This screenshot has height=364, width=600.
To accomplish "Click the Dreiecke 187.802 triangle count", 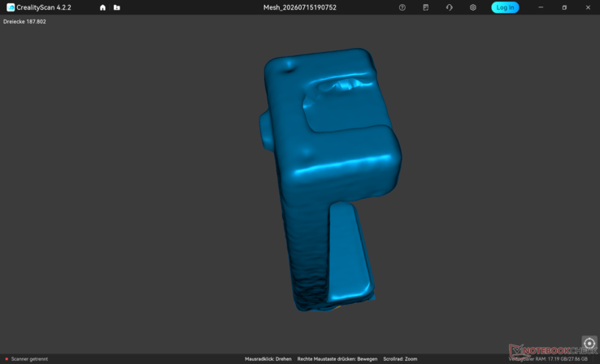I will pyautogui.click(x=24, y=22).
